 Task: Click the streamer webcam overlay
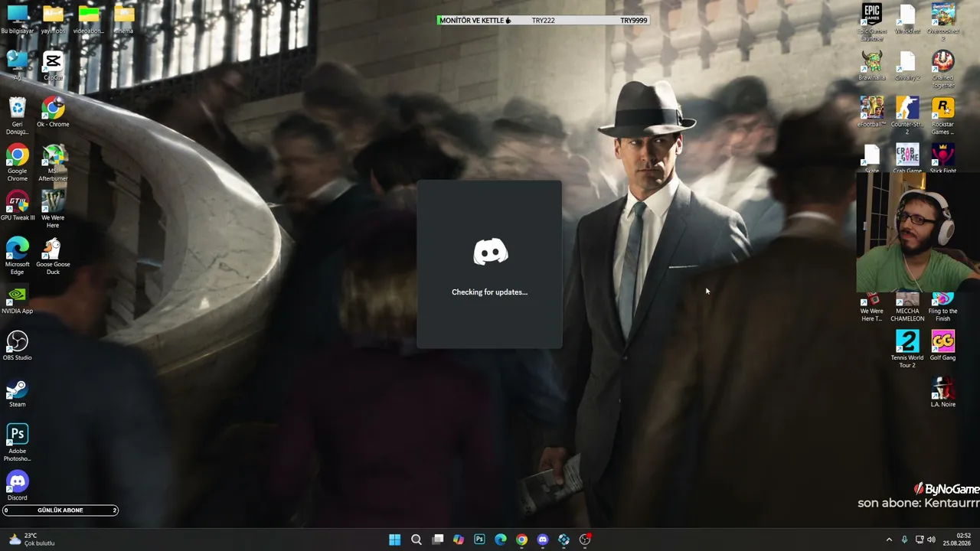click(918, 233)
